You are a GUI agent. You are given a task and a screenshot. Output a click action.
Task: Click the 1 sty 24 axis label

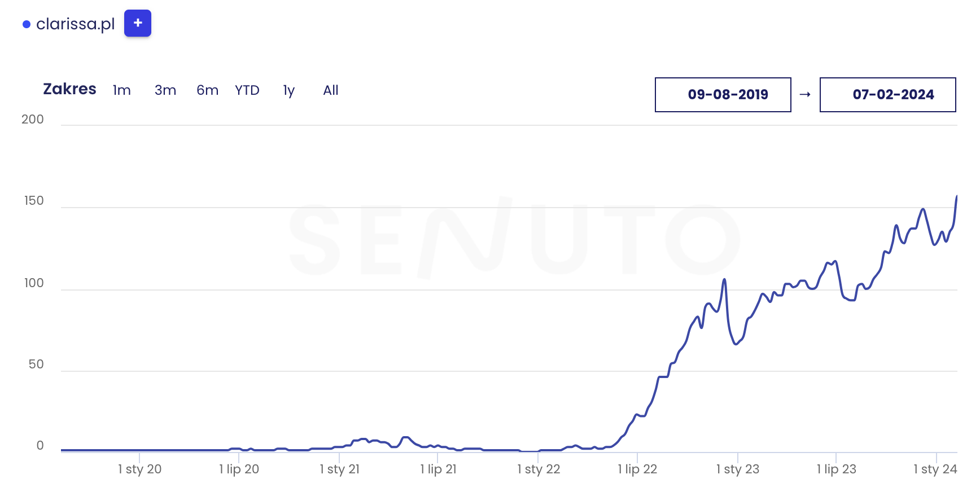pyautogui.click(x=936, y=469)
